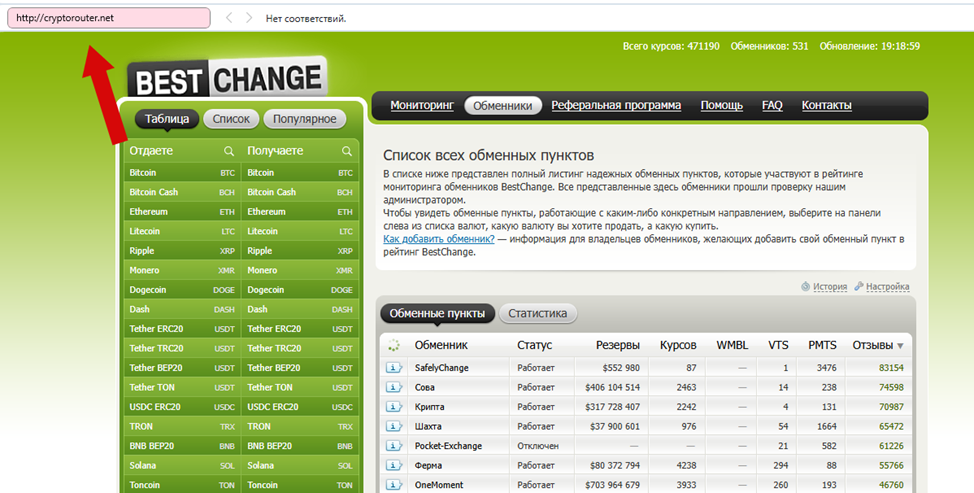Select the Статистика tab

(538, 314)
